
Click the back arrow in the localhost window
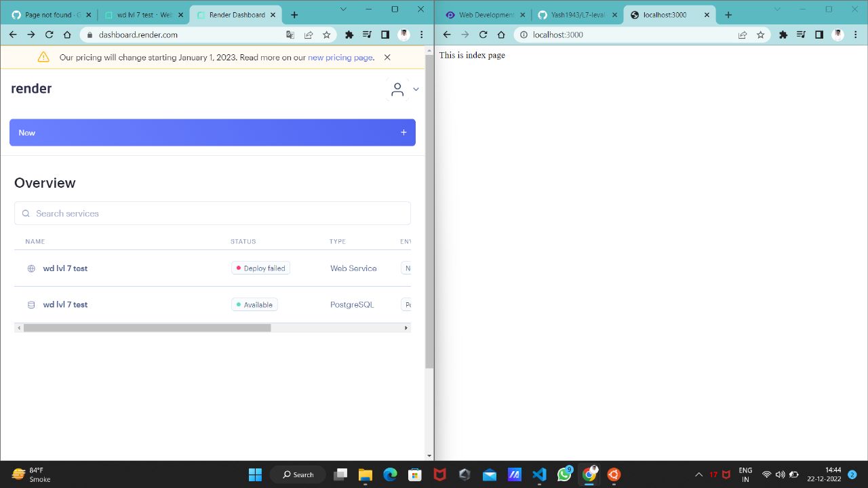pyautogui.click(x=447, y=35)
